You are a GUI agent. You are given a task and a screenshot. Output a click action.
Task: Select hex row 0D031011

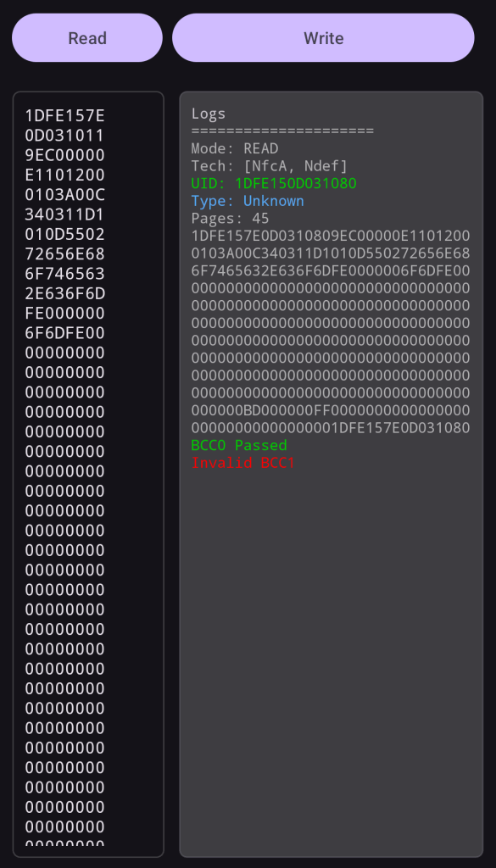[x=64, y=136]
